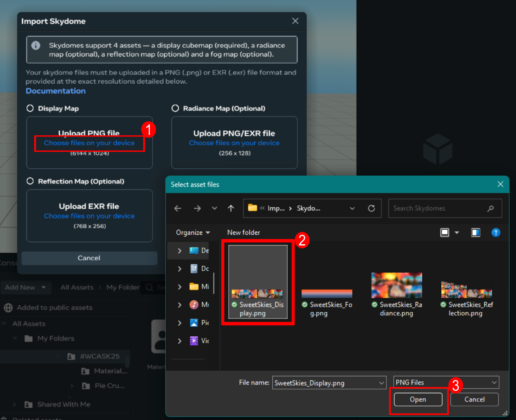
Task: Select the Reflection Map radio button
Action: click(30, 182)
